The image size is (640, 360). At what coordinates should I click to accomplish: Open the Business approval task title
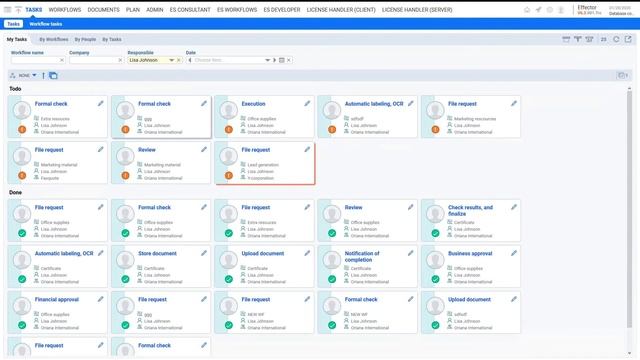click(470, 253)
